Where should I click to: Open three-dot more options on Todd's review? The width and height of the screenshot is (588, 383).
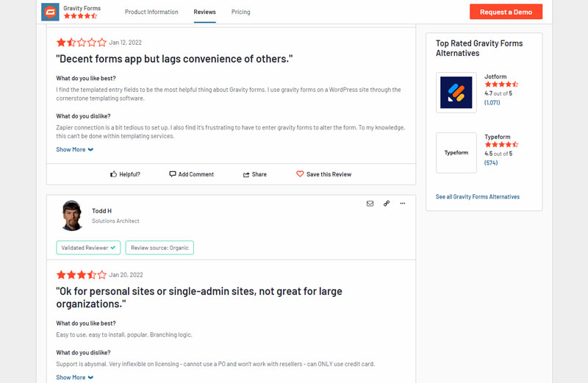(403, 204)
